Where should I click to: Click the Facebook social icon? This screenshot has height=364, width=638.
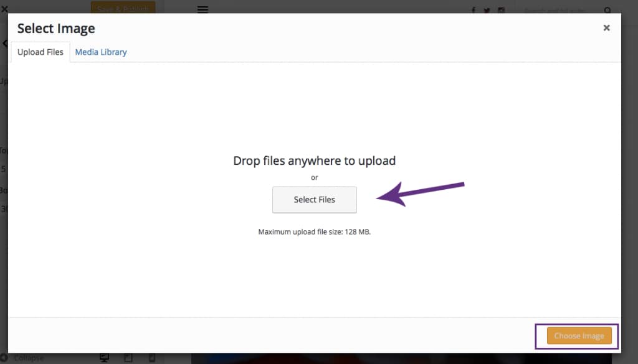point(474,10)
